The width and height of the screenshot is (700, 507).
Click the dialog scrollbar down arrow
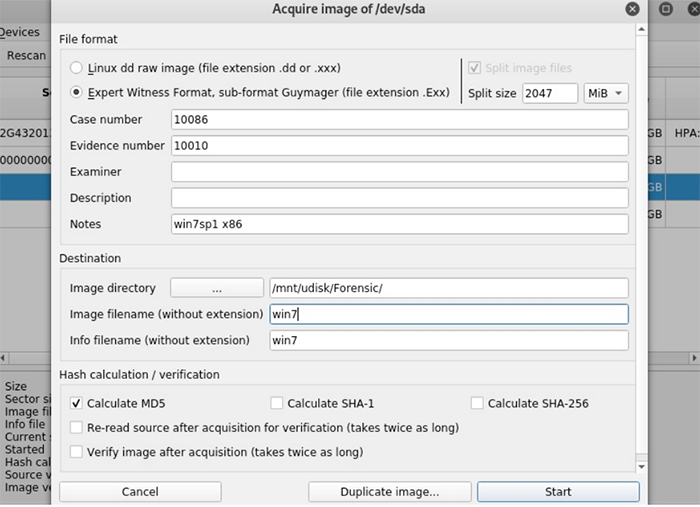642,467
